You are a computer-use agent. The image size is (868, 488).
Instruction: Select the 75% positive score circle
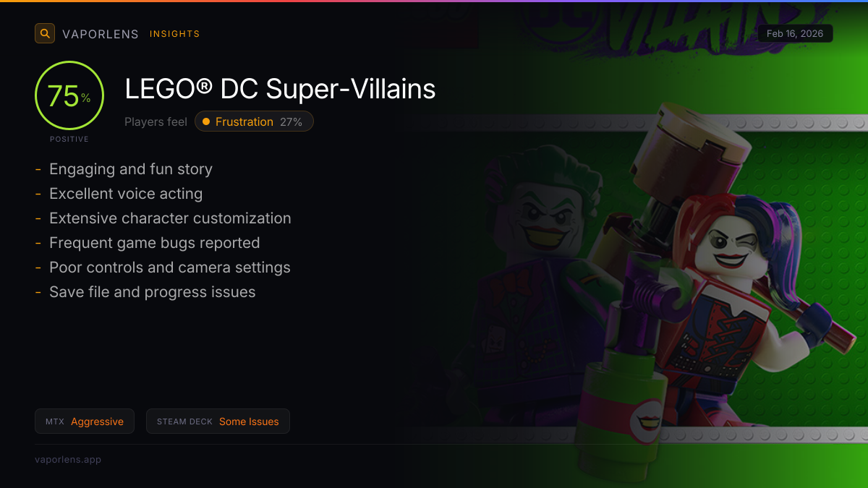pyautogui.click(x=69, y=96)
